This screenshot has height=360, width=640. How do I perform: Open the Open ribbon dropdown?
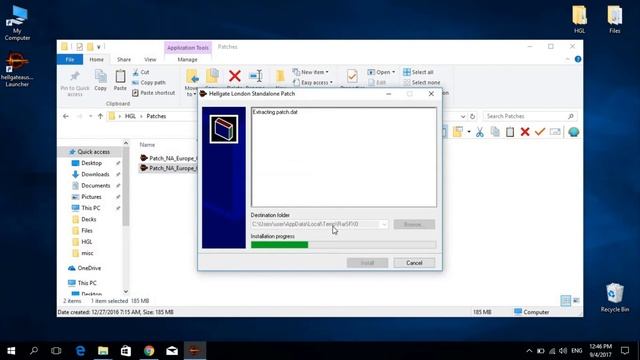coord(381,72)
